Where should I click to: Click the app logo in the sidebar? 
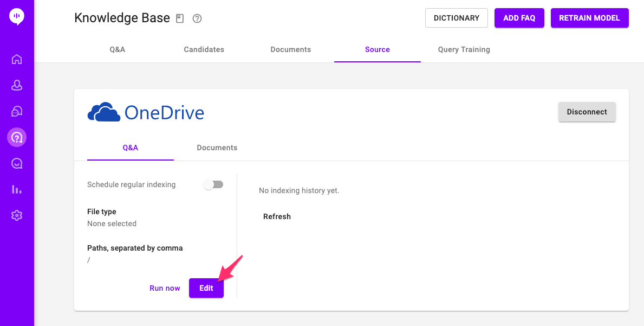point(17,17)
